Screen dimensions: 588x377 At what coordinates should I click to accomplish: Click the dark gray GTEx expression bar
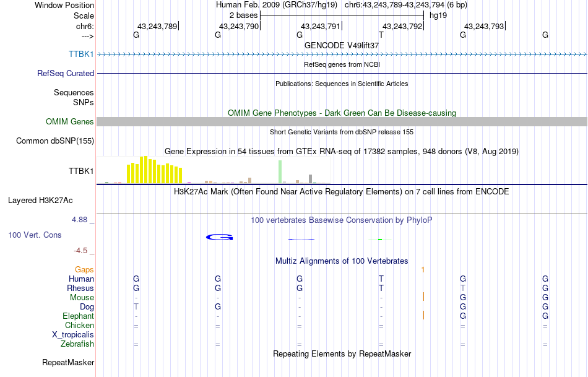pos(310,179)
